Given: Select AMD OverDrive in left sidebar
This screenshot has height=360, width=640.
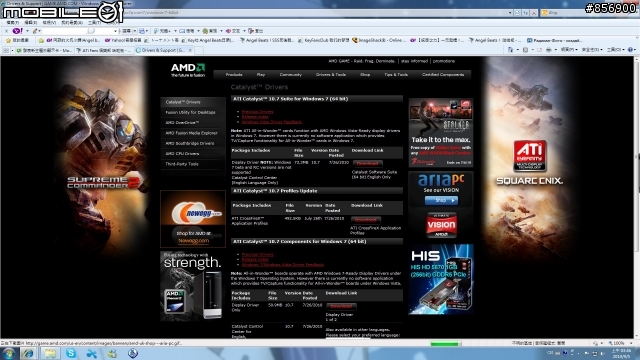Looking at the screenshot, I should pos(182,122).
